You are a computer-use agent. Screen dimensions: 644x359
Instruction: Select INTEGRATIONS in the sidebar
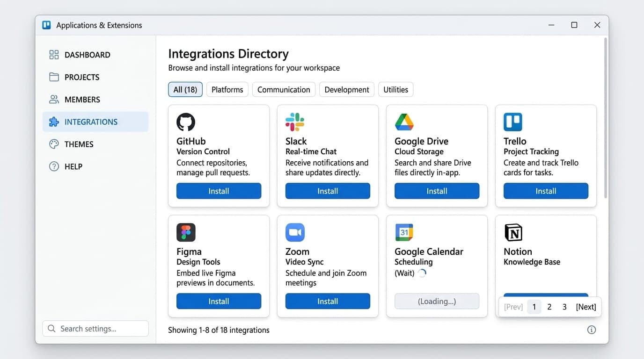tap(95, 122)
